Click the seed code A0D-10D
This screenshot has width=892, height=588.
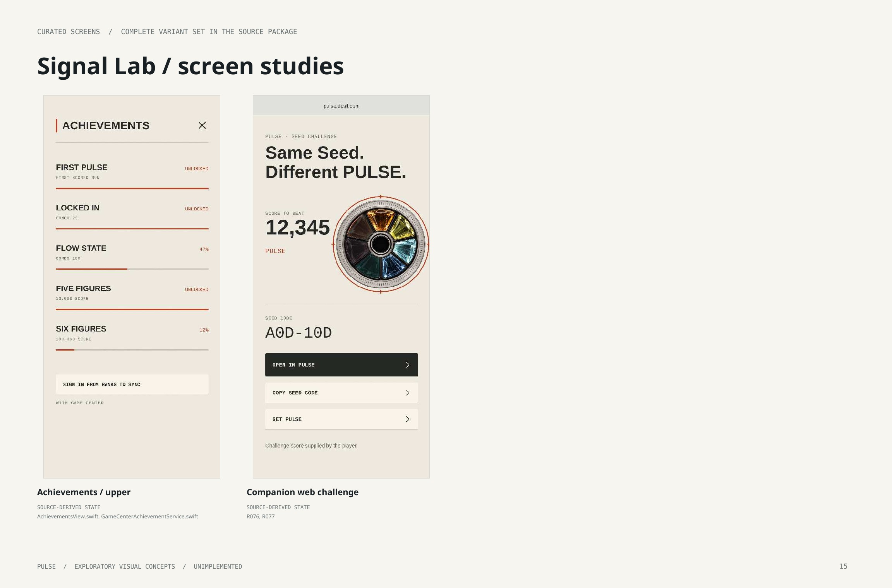(x=298, y=333)
